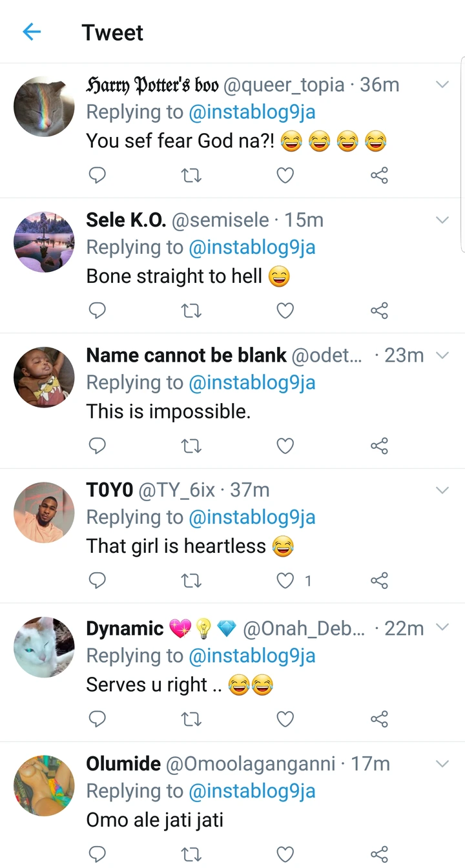This screenshot has width=465, height=868.
Task: Open Name cannot be blank's baby avatar
Action: tap(44, 377)
